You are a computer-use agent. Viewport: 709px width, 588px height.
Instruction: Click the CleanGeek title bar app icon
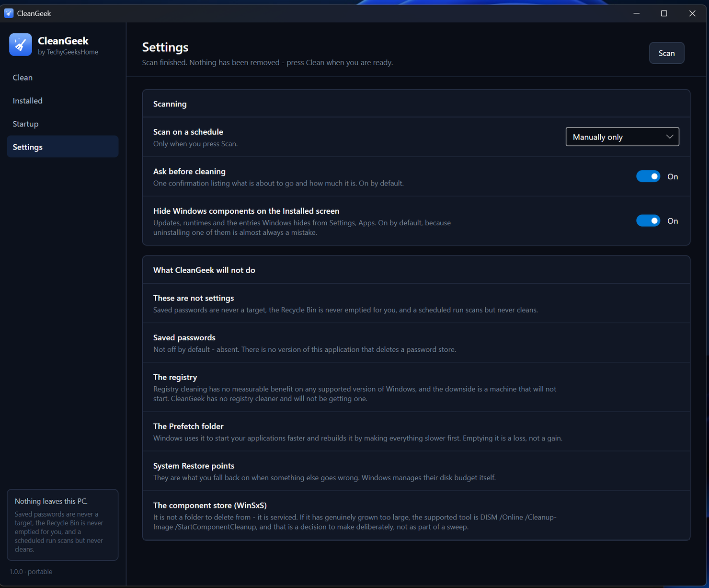tap(9, 13)
